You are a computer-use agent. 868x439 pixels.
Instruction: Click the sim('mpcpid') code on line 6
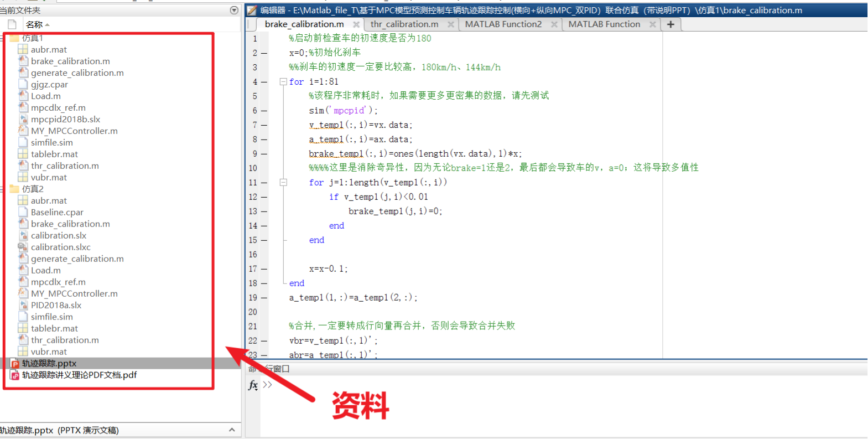click(344, 110)
